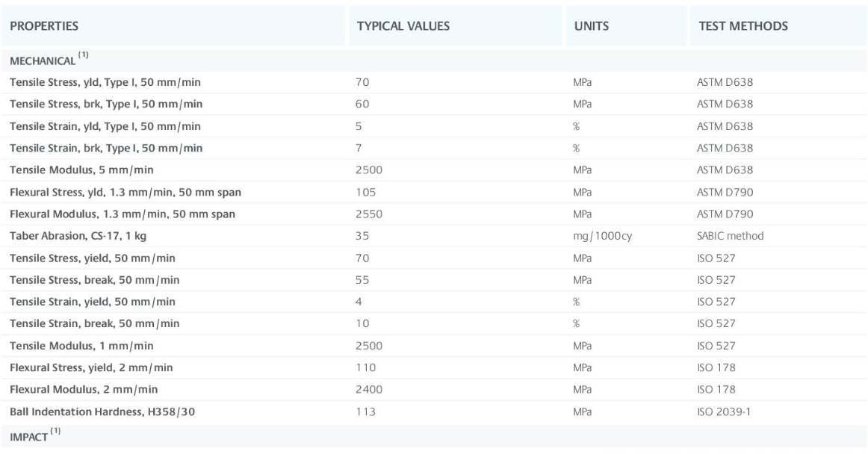Select the SABIC method test entry
Viewport: 868px width, 454px height.
(729, 236)
